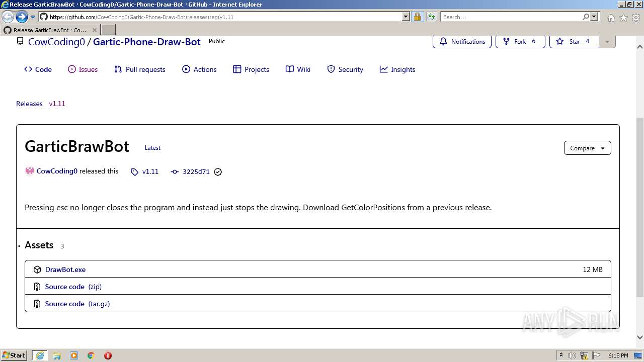Viewport: 644px width, 362px height.
Task: Expand the address bar autocomplete dropdown
Action: pyautogui.click(x=406, y=17)
